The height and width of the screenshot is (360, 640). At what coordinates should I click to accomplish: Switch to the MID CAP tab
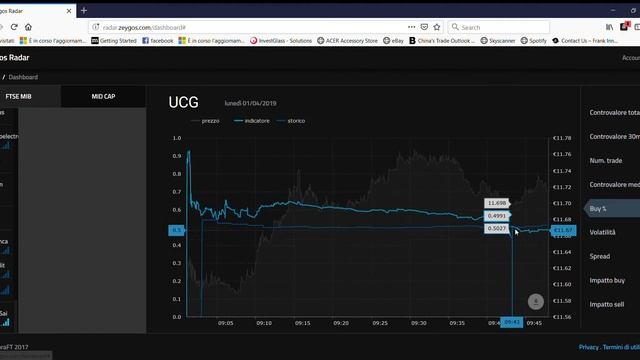click(x=103, y=96)
